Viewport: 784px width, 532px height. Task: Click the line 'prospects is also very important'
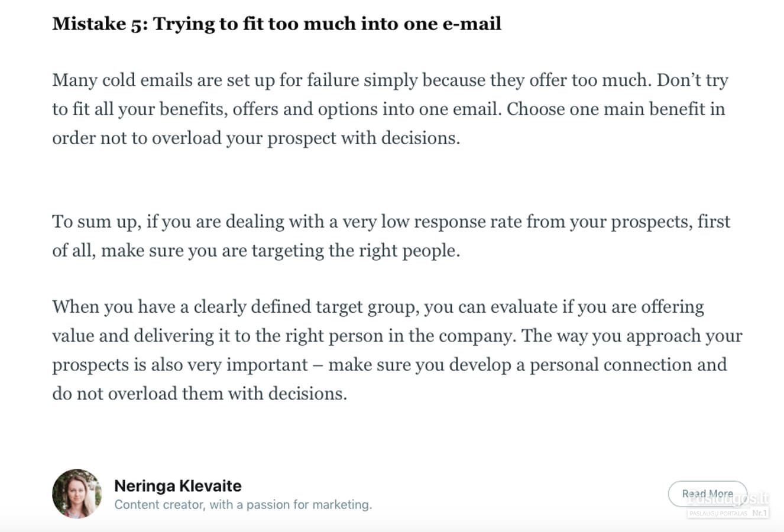click(390, 365)
